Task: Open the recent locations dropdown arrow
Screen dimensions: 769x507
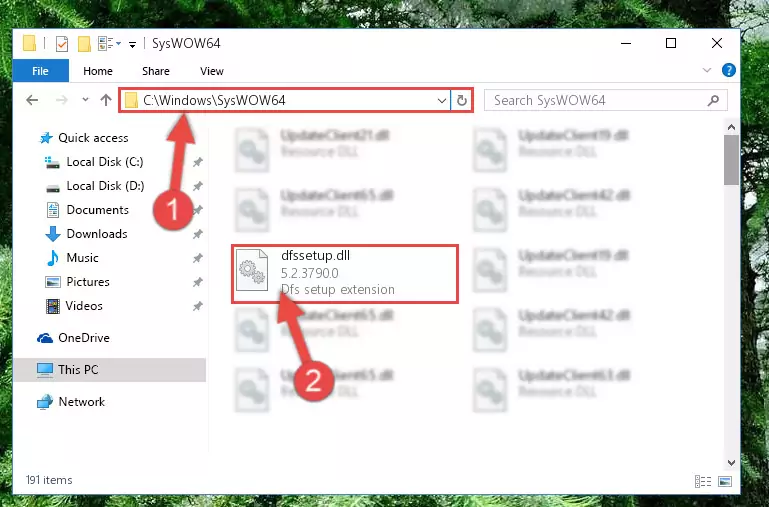Action: pos(85,100)
